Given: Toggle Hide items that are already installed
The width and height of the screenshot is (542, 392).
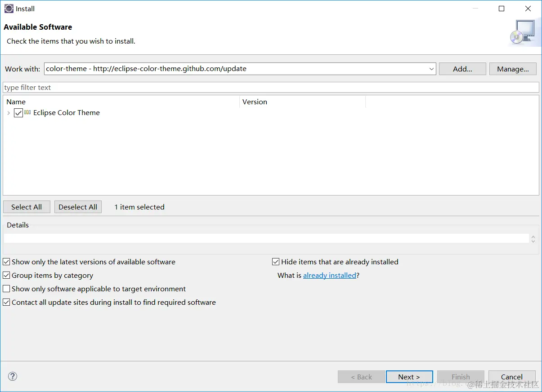Looking at the screenshot, I should pos(276,262).
